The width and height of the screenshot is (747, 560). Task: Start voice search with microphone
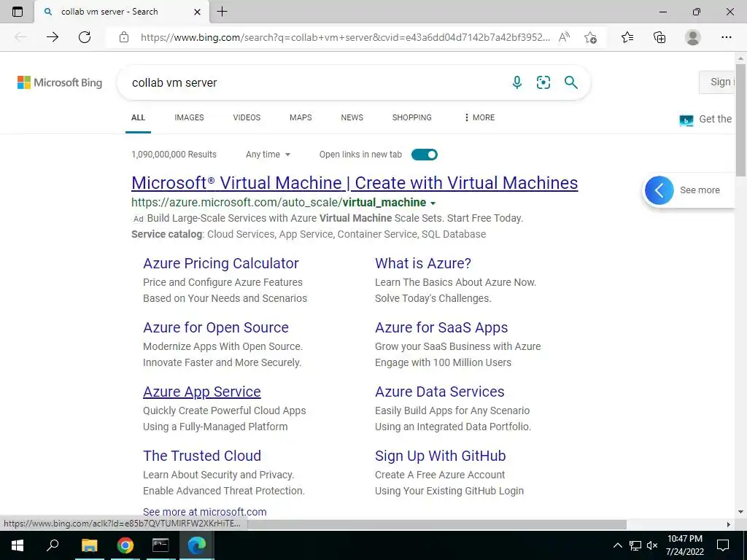coord(517,82)
